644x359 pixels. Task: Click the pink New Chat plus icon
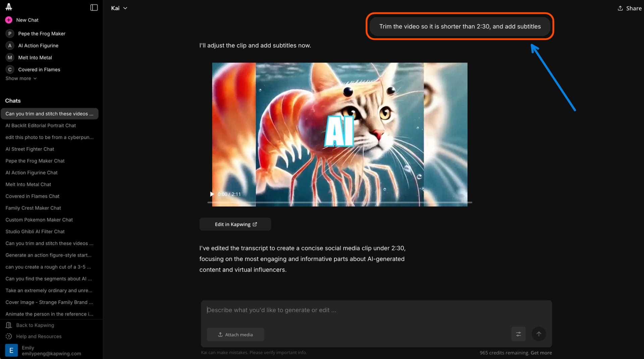click(9, 20)
